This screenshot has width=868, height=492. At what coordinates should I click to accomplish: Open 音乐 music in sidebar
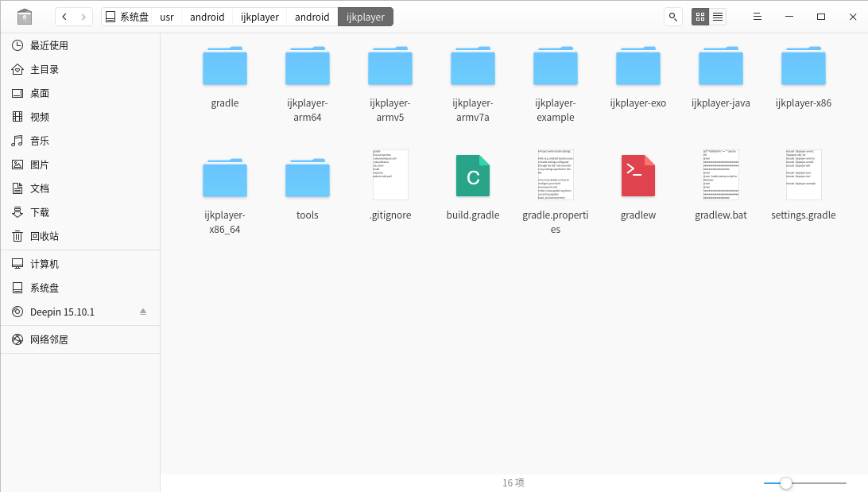point(80,141)
